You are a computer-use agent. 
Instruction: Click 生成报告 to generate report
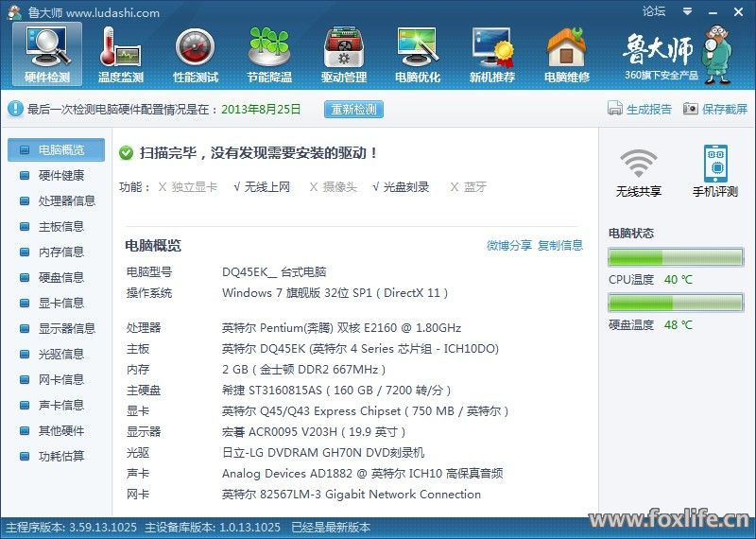pos(640,110)
